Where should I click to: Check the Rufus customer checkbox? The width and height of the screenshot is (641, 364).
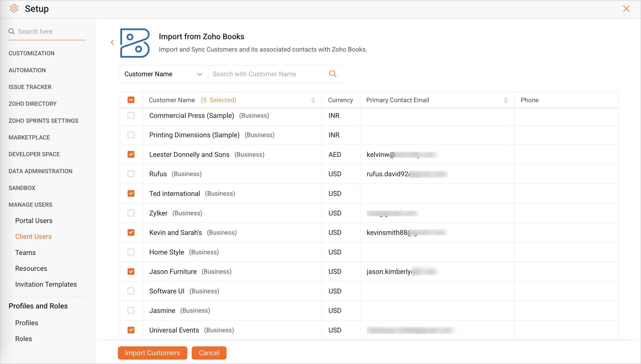131,174
